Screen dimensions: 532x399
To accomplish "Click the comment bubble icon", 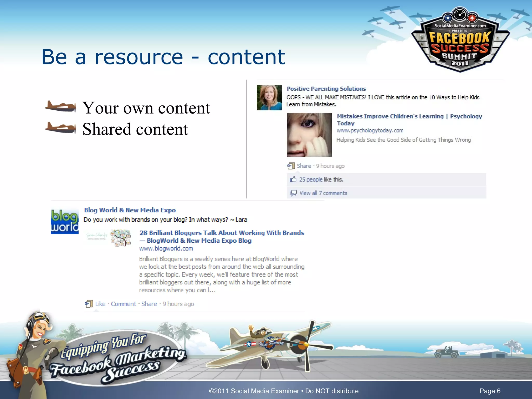I will click(x=294, y=193).
